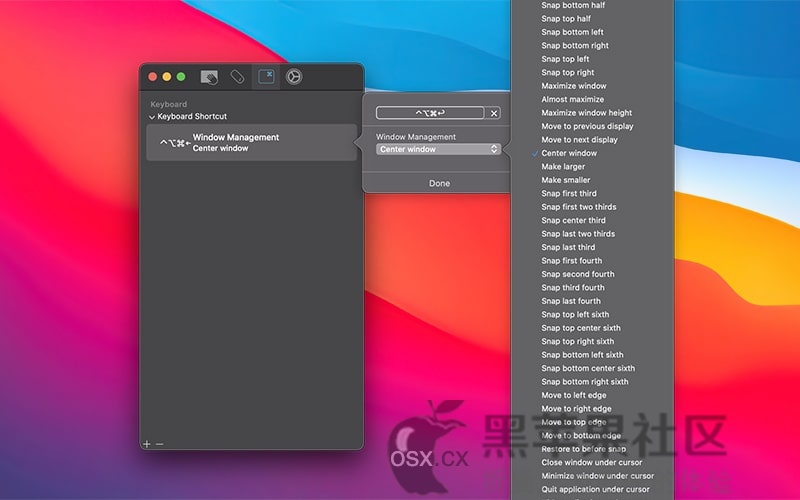Select the window management tab icon

(266, 77)
